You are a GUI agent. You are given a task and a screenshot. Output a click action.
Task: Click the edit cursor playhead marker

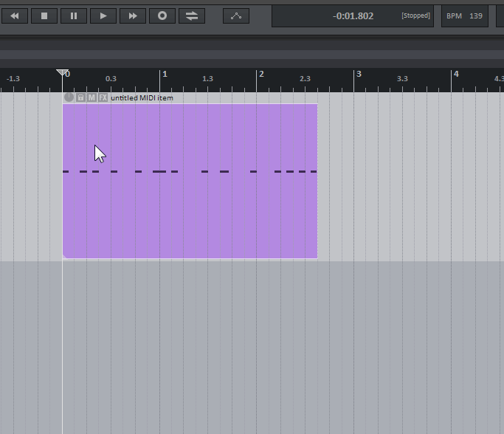click(x=63, y=72)
